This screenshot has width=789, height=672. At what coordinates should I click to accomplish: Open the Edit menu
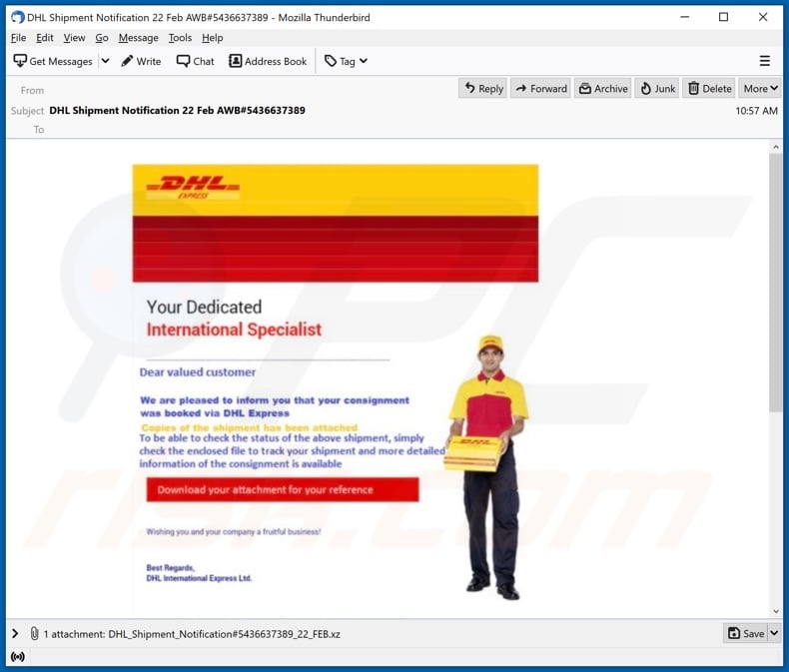tap(44, 38)
